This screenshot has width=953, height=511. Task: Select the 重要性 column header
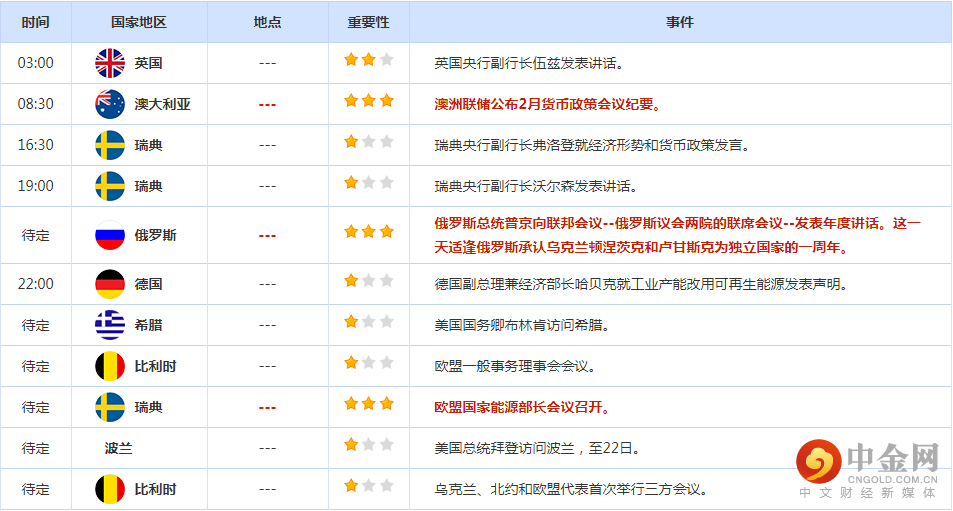(x=368, y=22)
